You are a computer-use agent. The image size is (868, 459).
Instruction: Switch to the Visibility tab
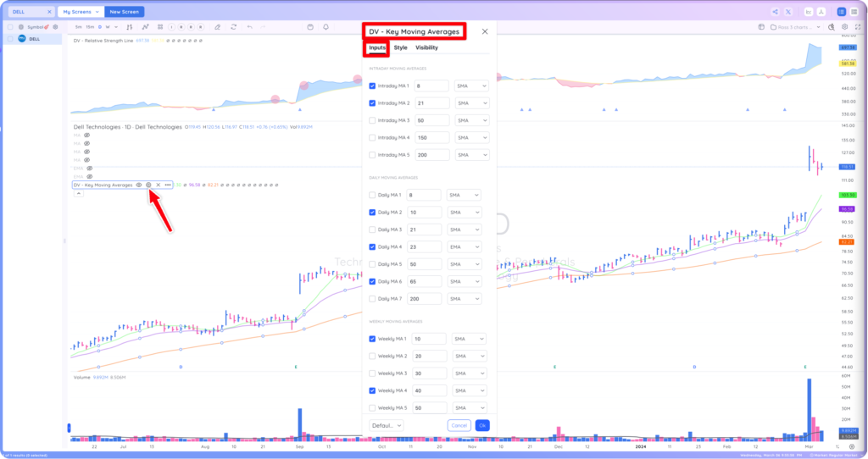pos(426,47)
